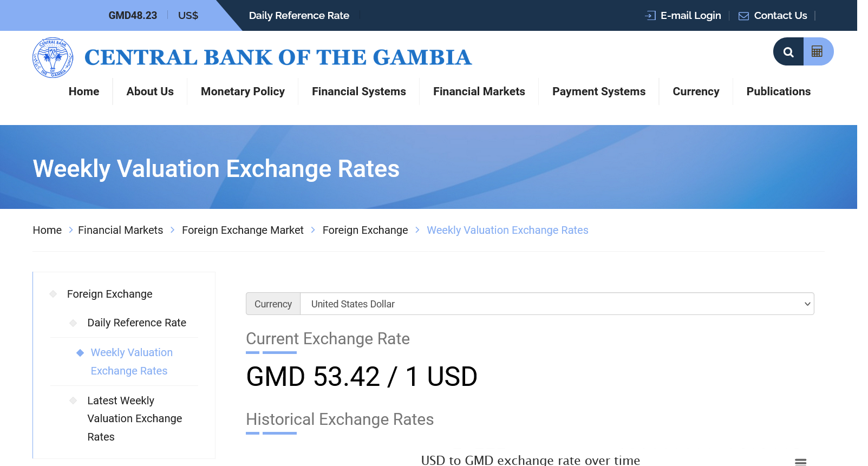Go to Foreign Exchange Market breadcrumb
The height and width of the screenshot is (466, 868).
click(x=243, y=231)
